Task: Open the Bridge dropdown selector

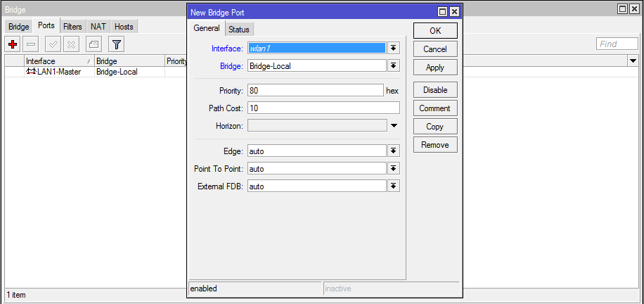Action: coord(394,66)
